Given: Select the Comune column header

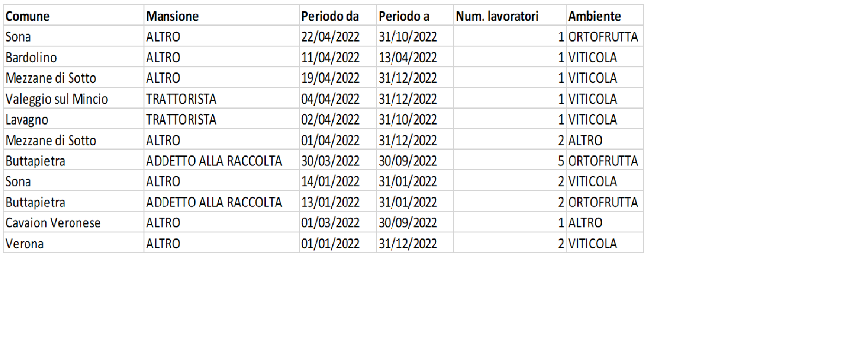Looking at the screenshot, I should click(73, 16).
